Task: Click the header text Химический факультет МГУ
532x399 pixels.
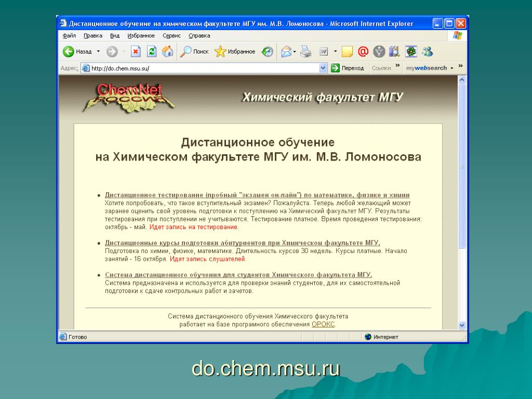Action: (322, 97)
